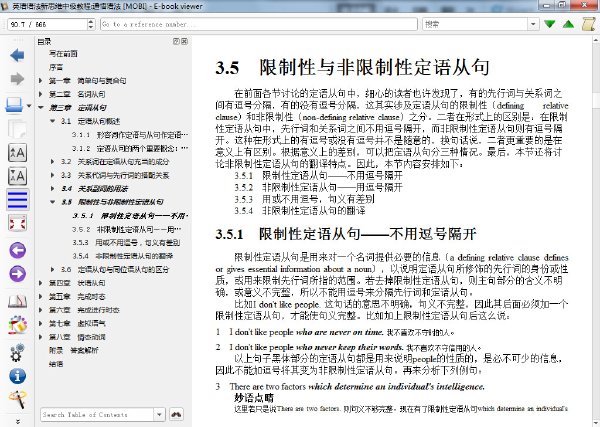The height and width of the screenshot is (427, 600).
Task: Click the parchment scroll icon top right
Action: coord(589,24)
